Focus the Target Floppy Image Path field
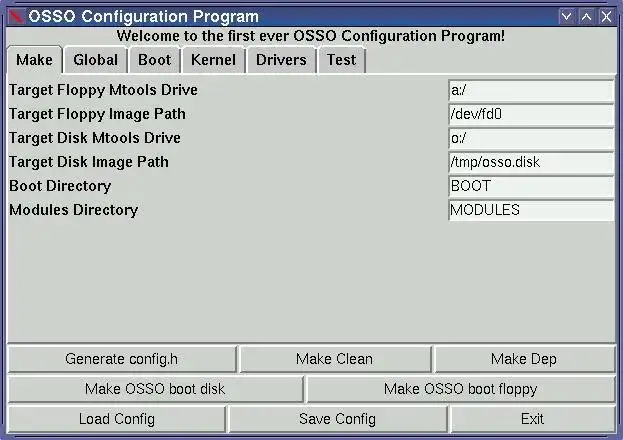This screenshot has height=440, width=623. [531, 114]
